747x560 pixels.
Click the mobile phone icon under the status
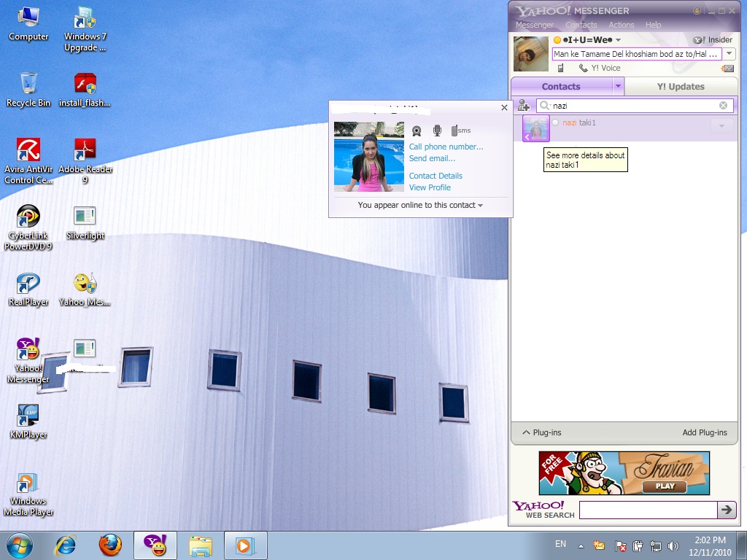coord(561,68)
